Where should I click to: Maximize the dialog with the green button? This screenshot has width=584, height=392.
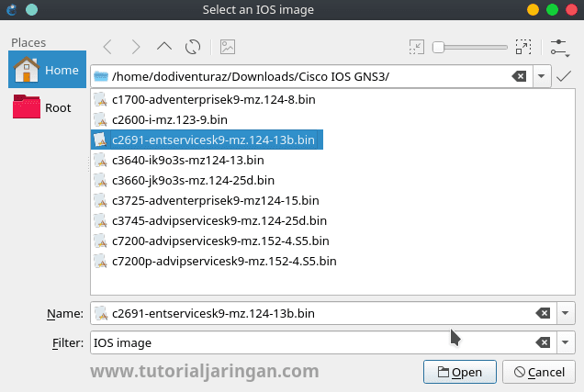(x=552, y=10)
